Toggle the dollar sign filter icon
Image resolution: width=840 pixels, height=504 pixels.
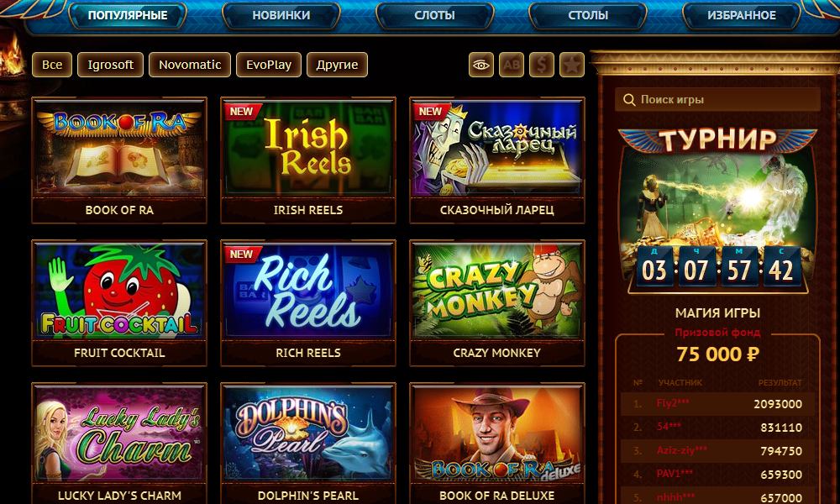pyautogui.click(x=542, y=65)
